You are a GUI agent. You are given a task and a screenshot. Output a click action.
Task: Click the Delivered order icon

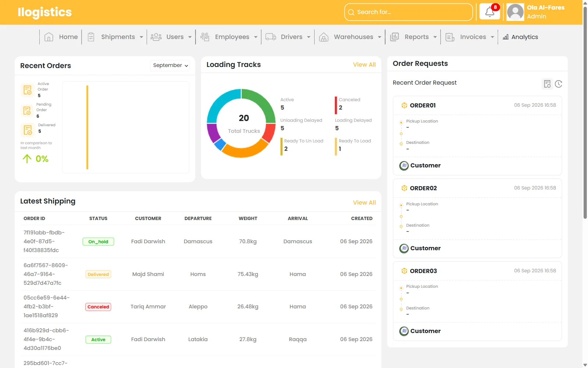tap(28, 130)
